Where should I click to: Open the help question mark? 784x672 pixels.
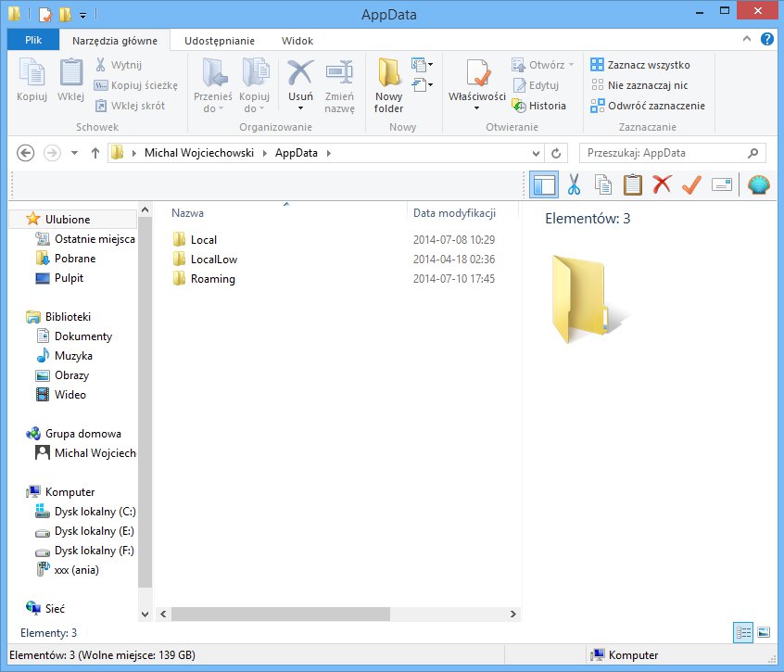tap(767, 39)
